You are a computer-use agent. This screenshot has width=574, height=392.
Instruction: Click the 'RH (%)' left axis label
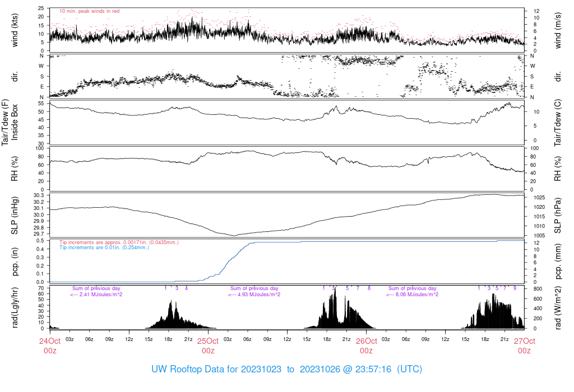(x=15, y=169)
